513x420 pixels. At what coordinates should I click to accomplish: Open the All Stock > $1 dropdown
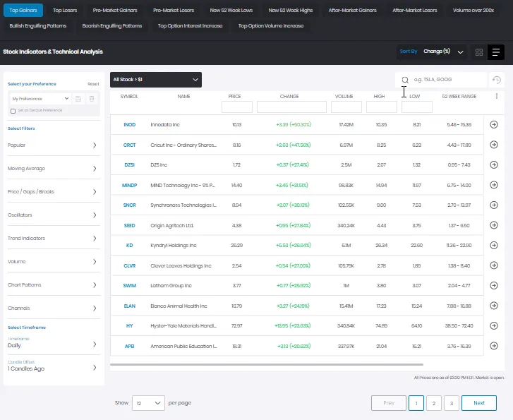[x=156, y=80]
